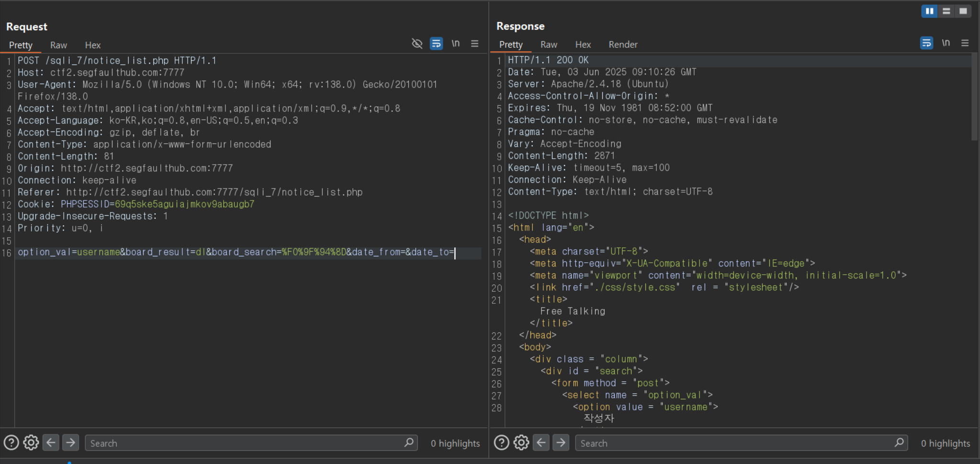Switch to side-by-side layout view icon
The image size is (980, 464).
point(929,11)
